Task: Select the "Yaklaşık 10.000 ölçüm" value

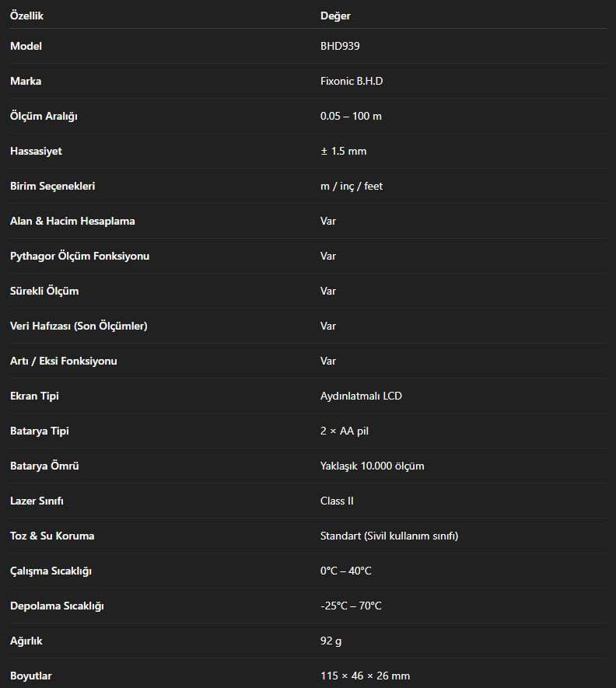Action: (372, 466)
